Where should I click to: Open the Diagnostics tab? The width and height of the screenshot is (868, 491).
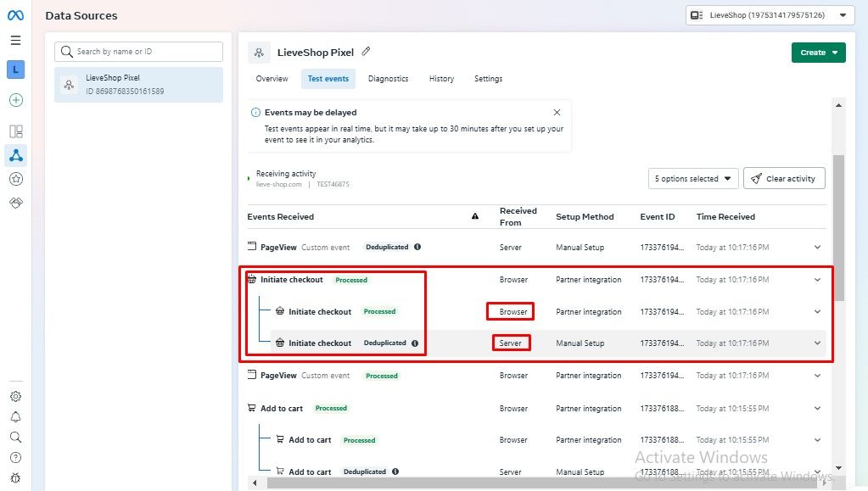(388, 79)
